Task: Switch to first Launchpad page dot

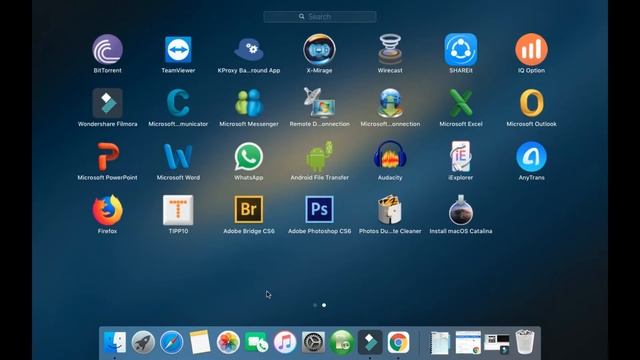Action: click(x=315, y=305)
